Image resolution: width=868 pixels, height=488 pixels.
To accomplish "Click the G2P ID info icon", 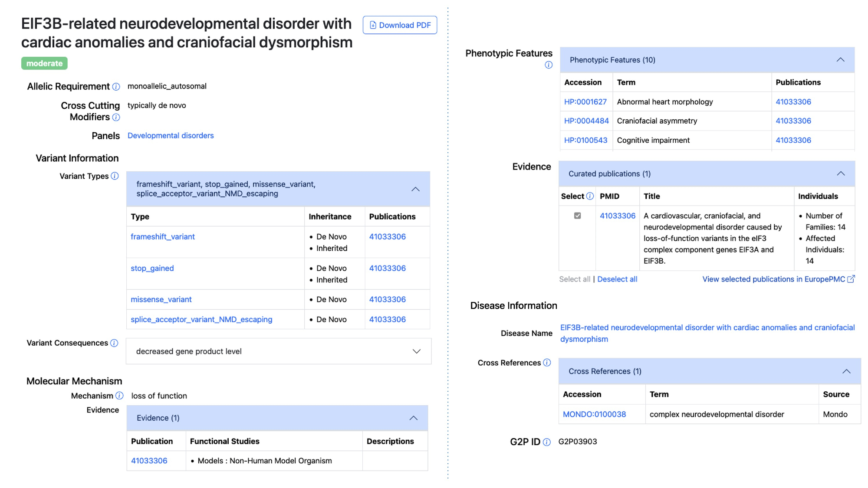I will click(547, 442).
